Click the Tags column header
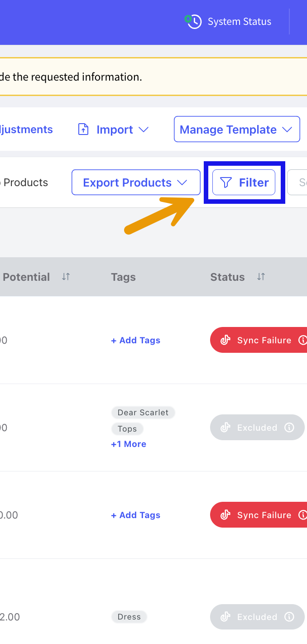 pos(123,277)
